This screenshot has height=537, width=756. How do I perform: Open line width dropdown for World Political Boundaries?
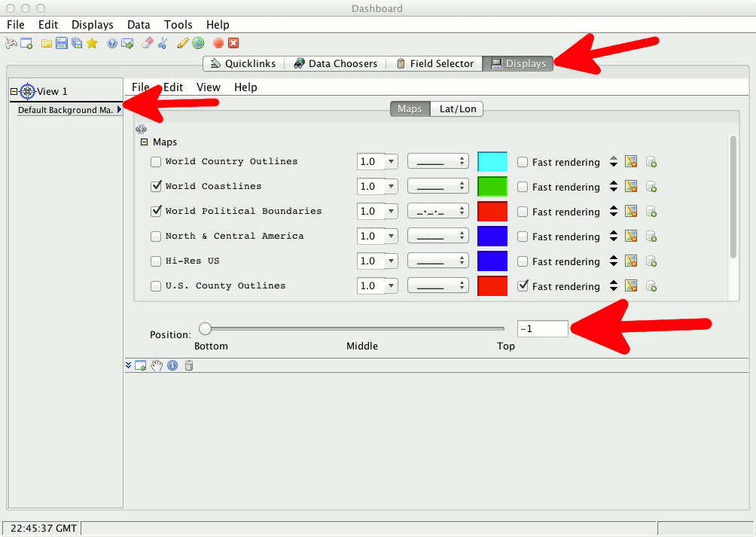pos(391,212)
